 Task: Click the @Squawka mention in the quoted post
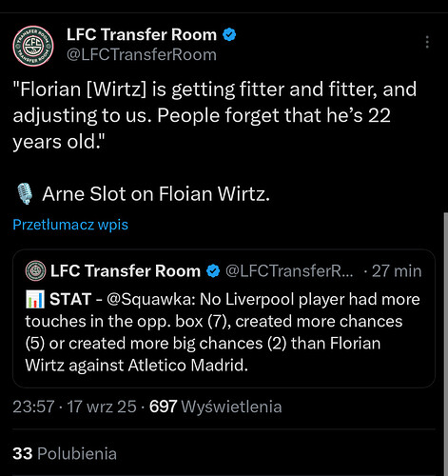[x=151, y=299]
